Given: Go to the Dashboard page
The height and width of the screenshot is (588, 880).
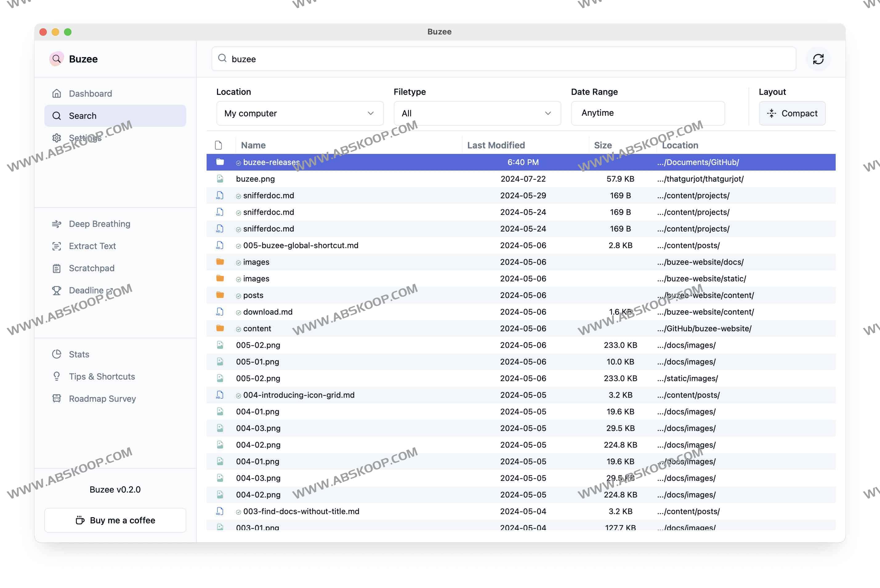Looking at the screenshot, I should pyautogui.click(x=90, y=93).
